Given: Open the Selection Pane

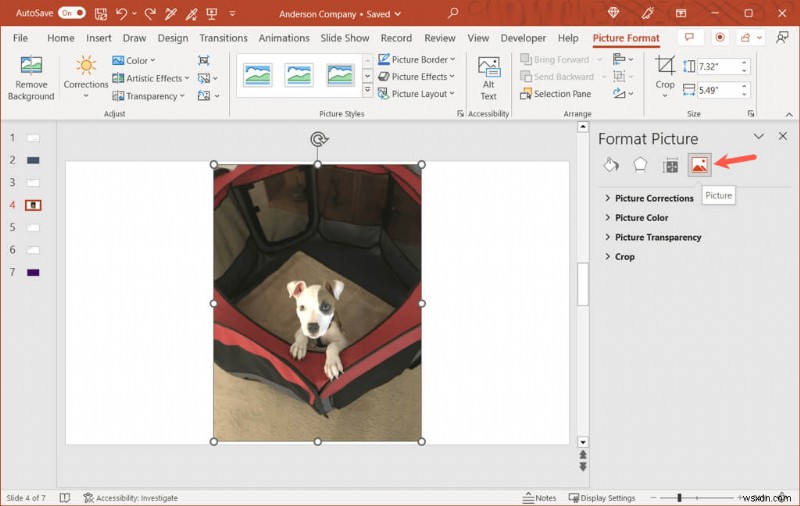Looking at the screenshot, I should [x=556, y=94].
